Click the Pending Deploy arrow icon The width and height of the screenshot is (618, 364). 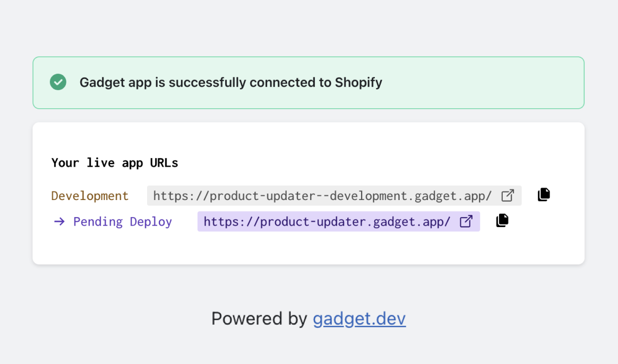(59, 222)
